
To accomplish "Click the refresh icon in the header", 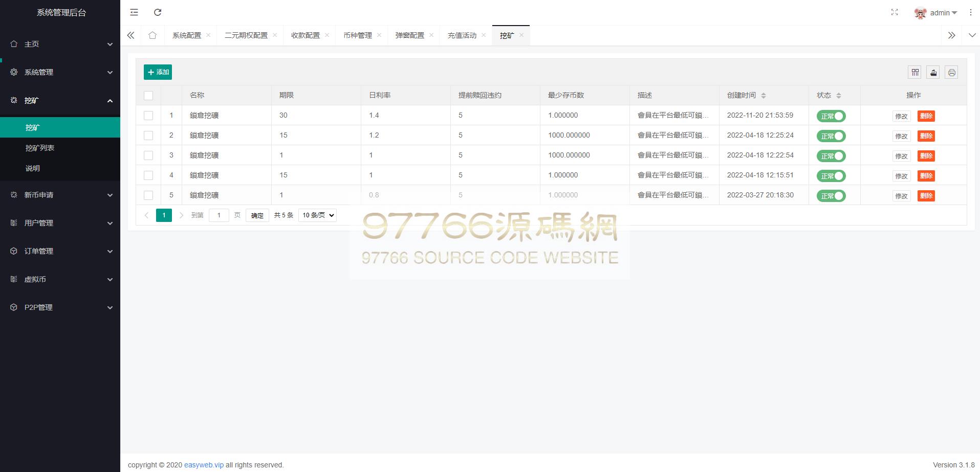I will coord(158,12).
